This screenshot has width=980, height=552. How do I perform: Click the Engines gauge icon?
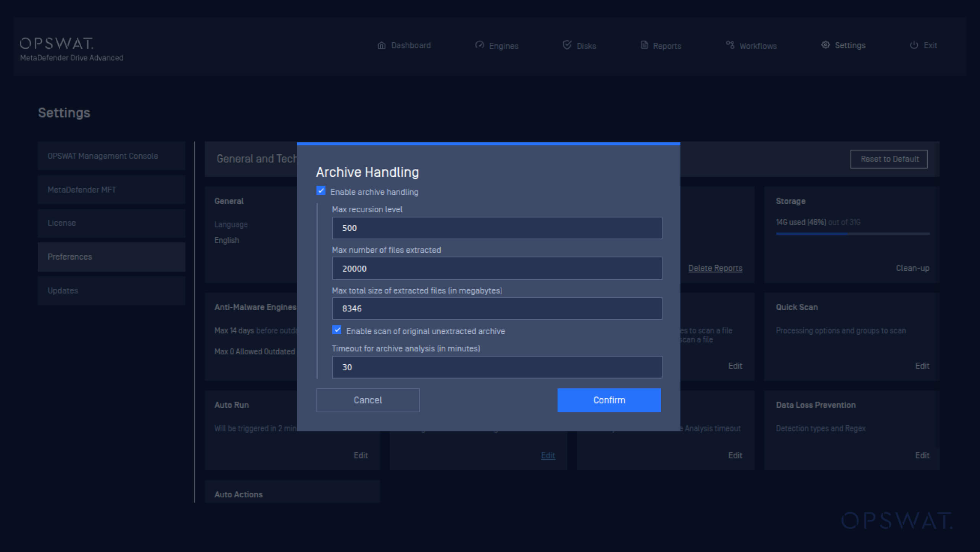tap(479, 45)
